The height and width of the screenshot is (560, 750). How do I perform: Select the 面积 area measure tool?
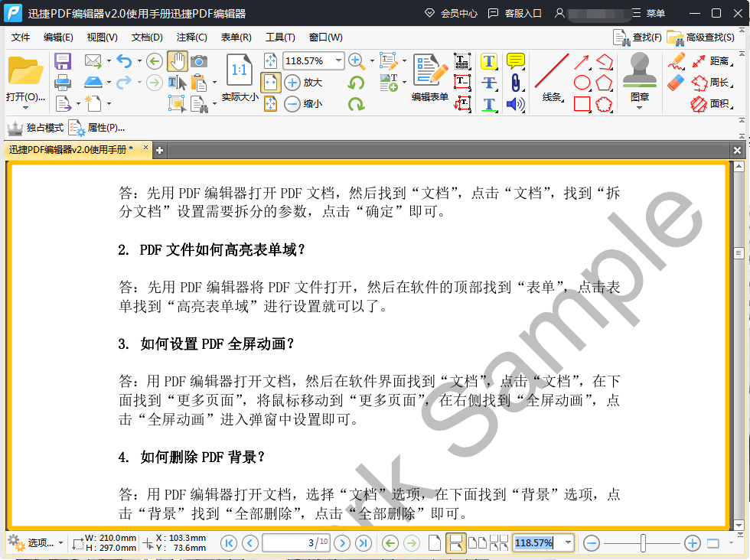(712, 104)
